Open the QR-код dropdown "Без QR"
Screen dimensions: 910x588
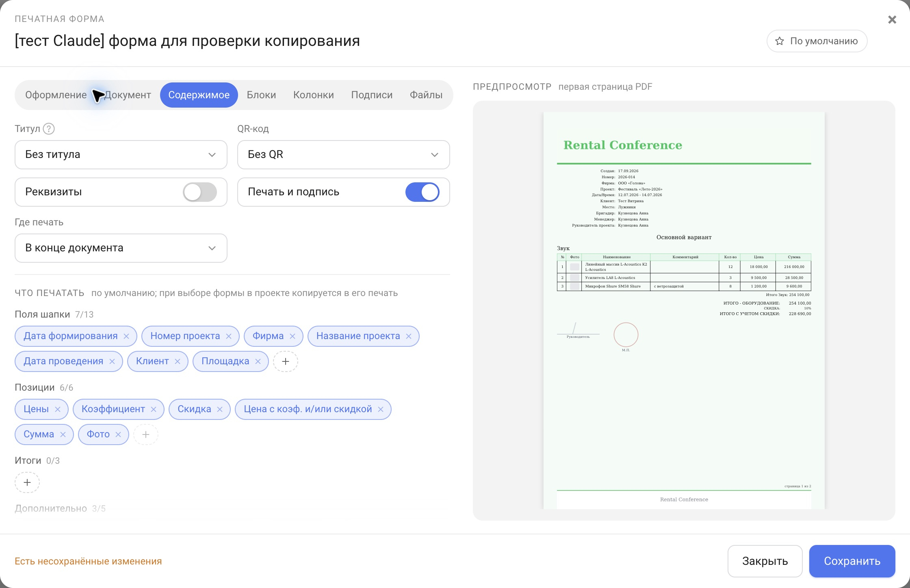(x=344, y=155)
